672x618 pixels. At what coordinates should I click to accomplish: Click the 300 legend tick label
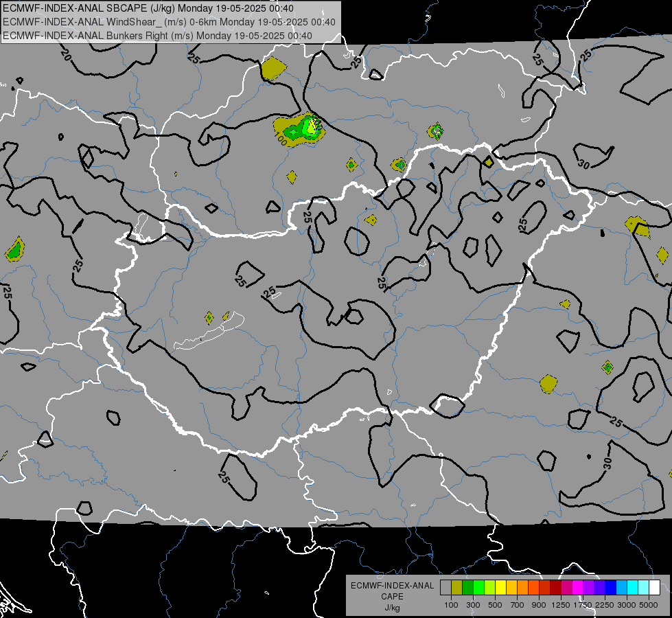[x=473, y=605]
